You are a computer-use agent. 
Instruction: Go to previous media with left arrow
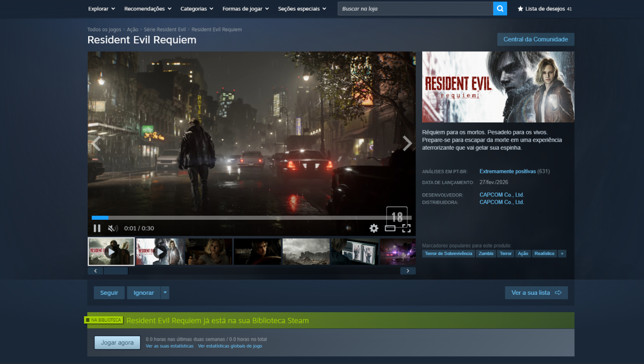pos(96,144)
